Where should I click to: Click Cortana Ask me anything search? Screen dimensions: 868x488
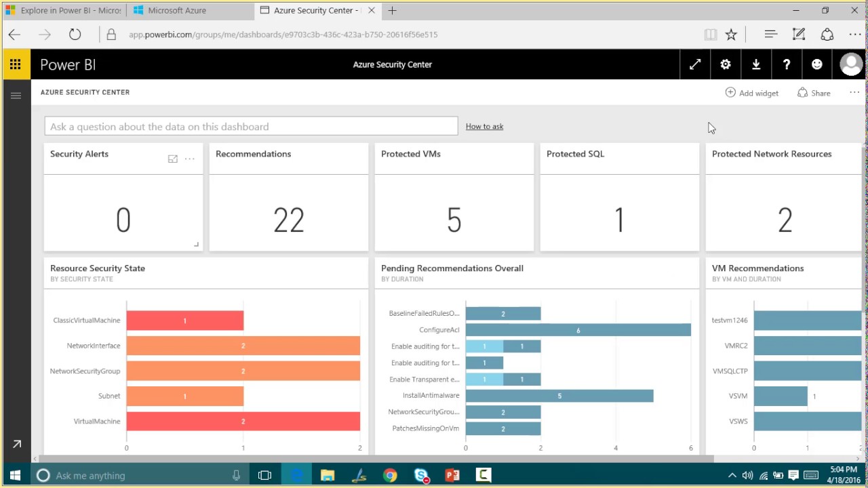[140, 475]
